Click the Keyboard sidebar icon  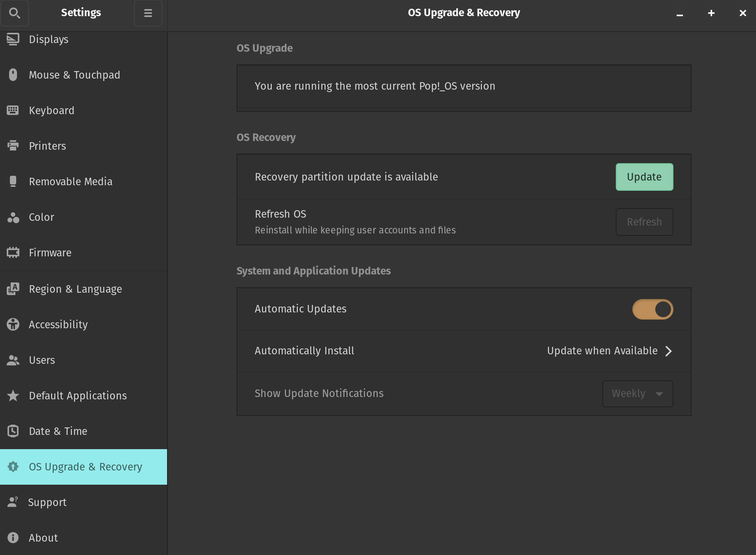pyautogui.click(x=13, y=110)
